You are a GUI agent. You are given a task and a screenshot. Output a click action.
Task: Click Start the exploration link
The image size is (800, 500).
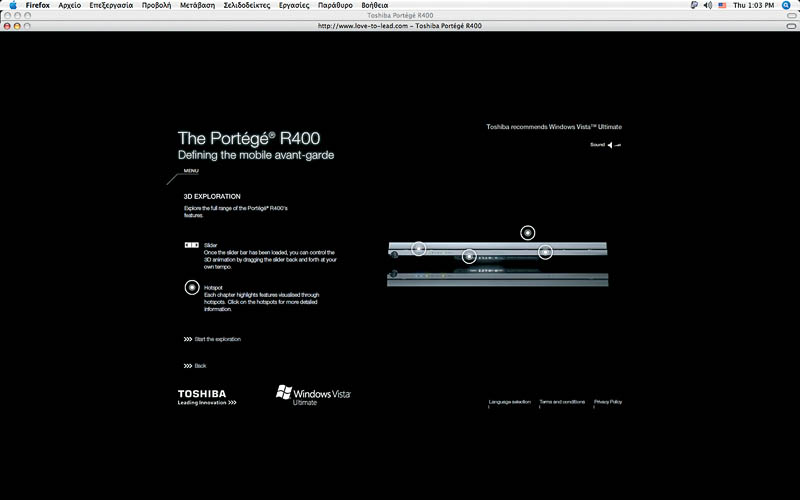point(212,339)
